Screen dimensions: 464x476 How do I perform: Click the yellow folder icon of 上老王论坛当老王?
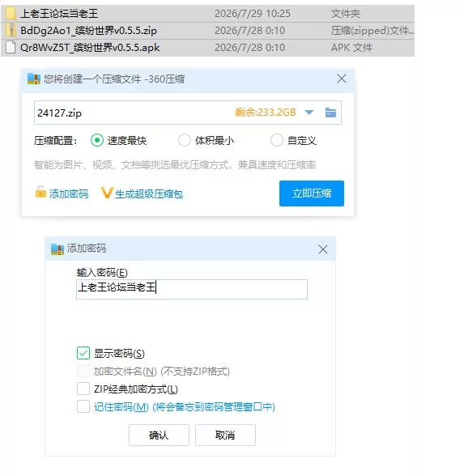[x=11, y=13]
